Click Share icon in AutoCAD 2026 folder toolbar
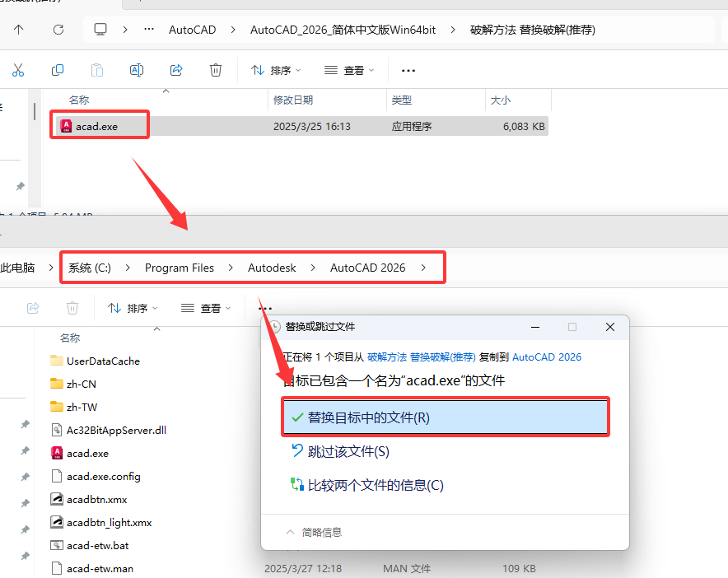728x578 pixels. tap(33, 308)
